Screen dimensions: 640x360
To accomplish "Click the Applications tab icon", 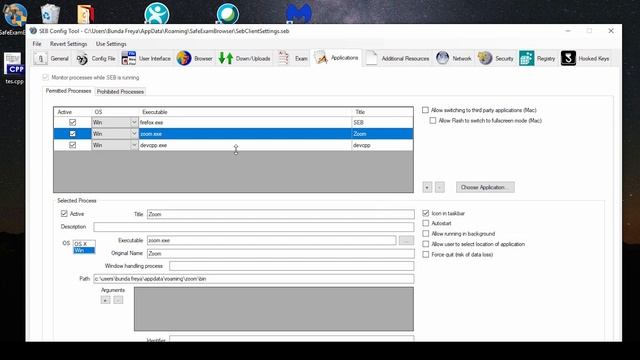I will tap(320, 58).
